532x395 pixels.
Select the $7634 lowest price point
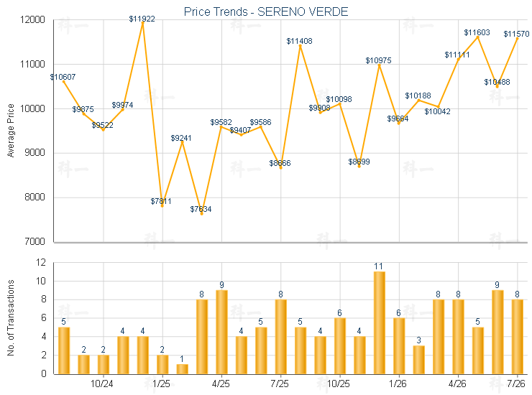pos(201,213)
